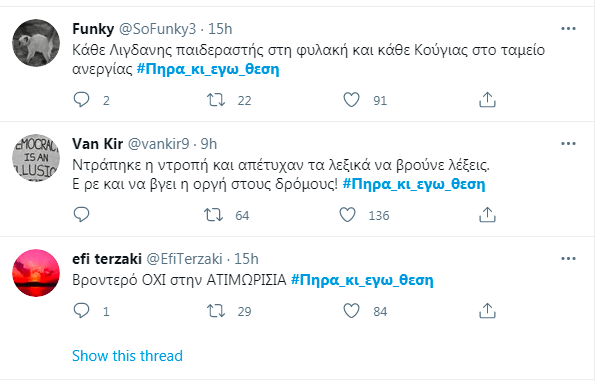Image resolution: width=613 pixels, height=381 pixels.
Task: Reply to Van Kir's tweet
Action: (x=81, y=215)
